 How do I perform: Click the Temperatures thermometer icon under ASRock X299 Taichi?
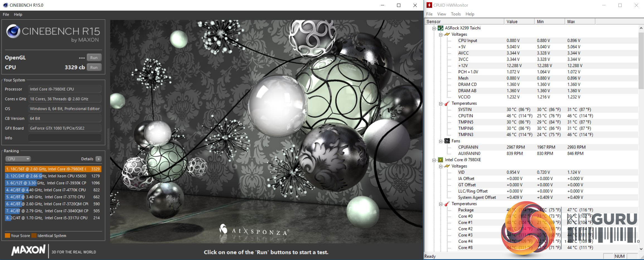click(x=447, y=103)
